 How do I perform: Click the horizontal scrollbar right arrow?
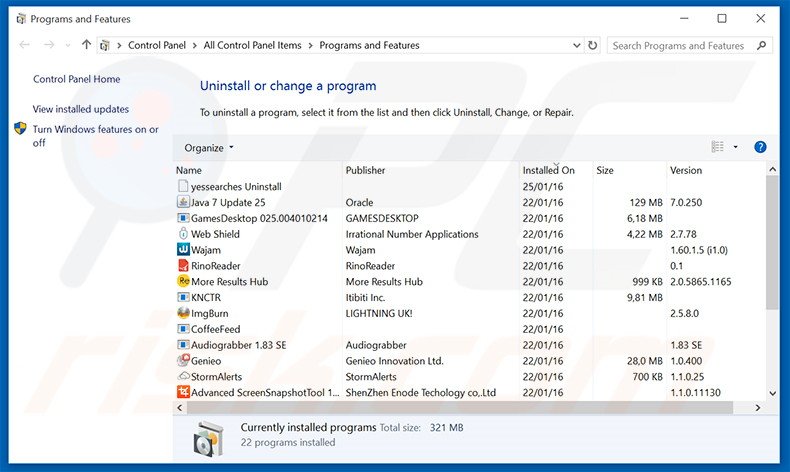coord(758,408)
